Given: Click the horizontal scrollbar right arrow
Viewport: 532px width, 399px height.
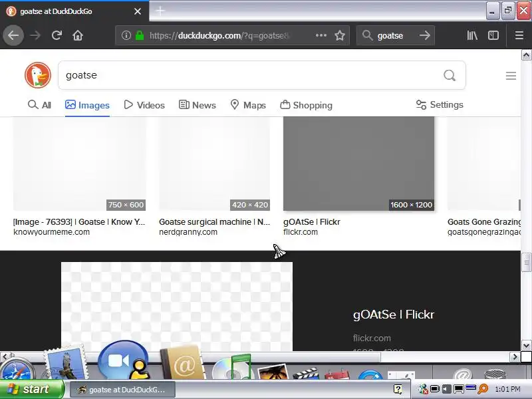Looking at the screenshot, I should [x=515, y=356].
